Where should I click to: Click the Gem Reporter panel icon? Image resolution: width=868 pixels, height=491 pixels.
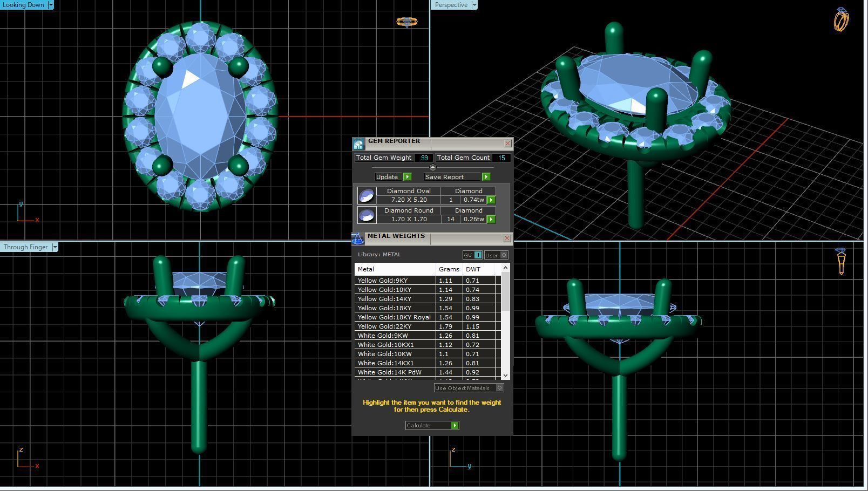pyautogui.click(x=358, y=144)
